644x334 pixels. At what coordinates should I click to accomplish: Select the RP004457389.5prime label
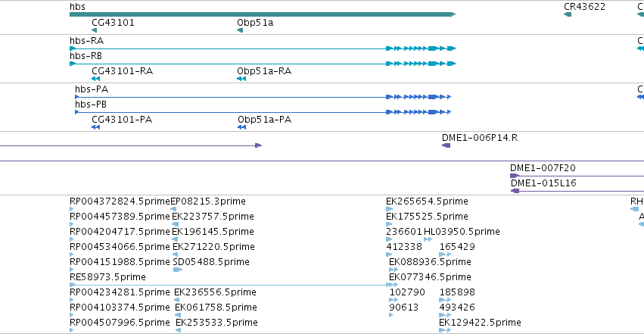(x=120, y=217)
